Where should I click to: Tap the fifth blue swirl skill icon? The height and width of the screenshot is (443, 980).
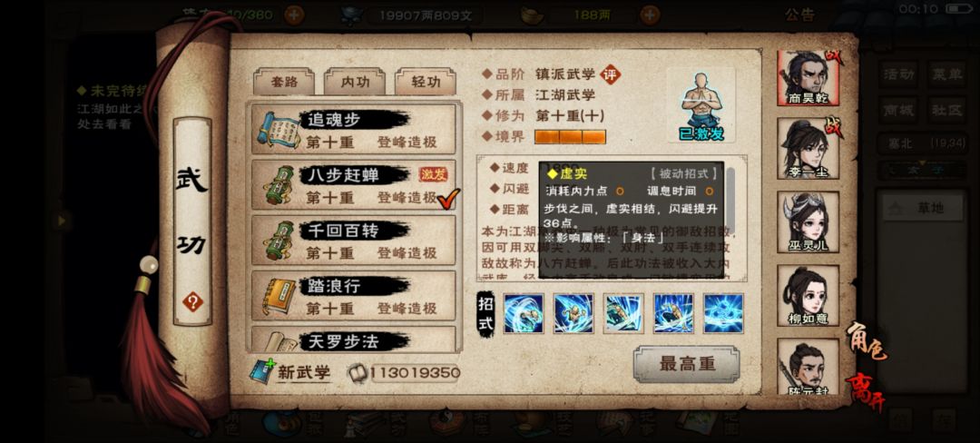[x=723, y=313]
